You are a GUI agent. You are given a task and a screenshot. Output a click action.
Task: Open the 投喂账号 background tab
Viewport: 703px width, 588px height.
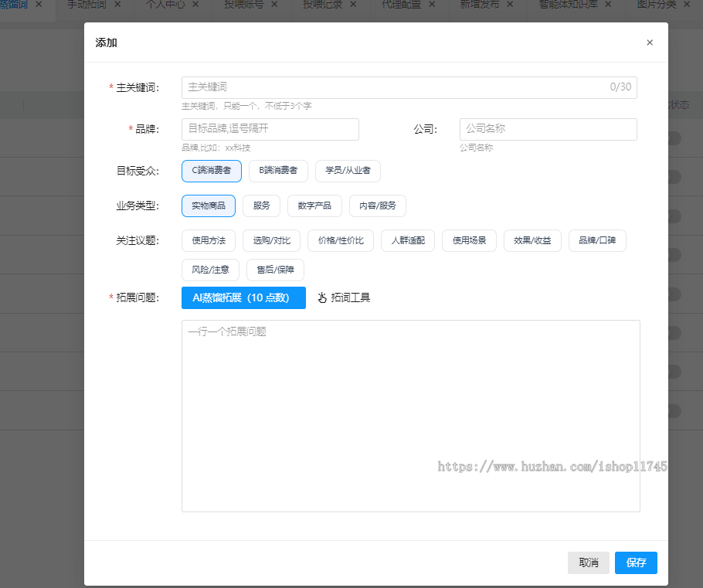pyautogui.click(x=244, y=5)
